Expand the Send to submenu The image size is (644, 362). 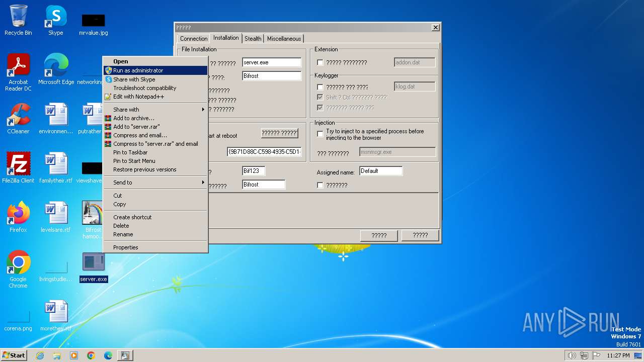coord(155,183)
